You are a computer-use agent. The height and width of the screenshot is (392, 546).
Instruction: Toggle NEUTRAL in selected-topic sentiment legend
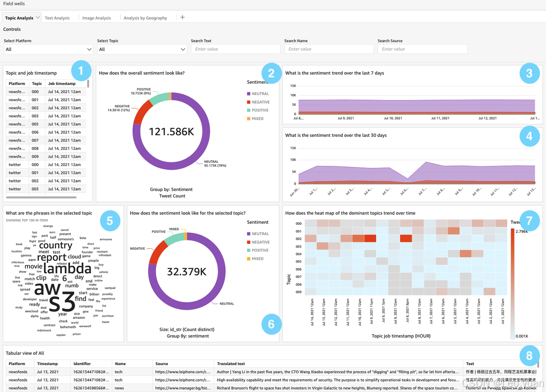point(258,234)
